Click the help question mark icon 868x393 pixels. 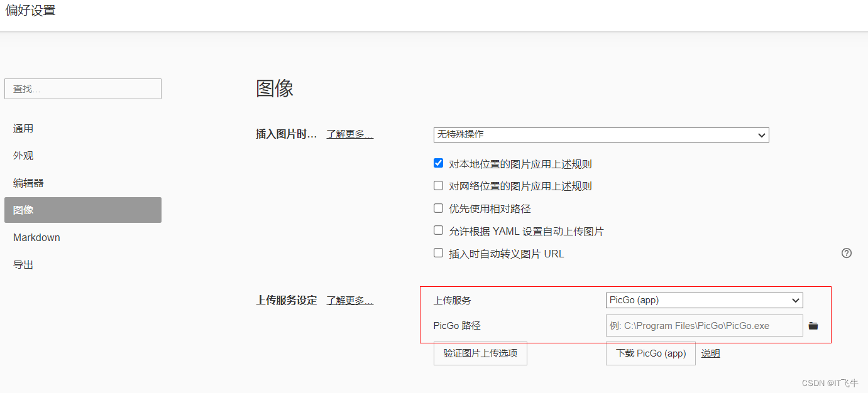847,253
